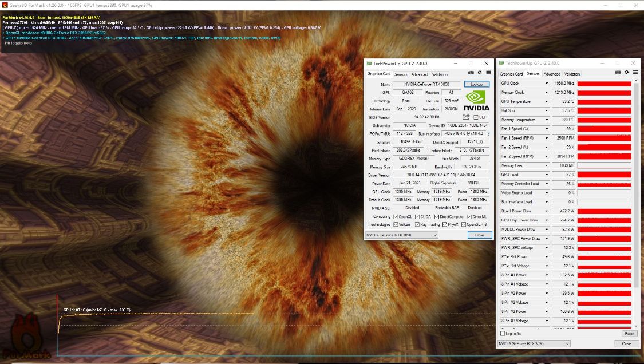
Task: Click the scrollbar down arrow in Sensors window
Action: 636,326
